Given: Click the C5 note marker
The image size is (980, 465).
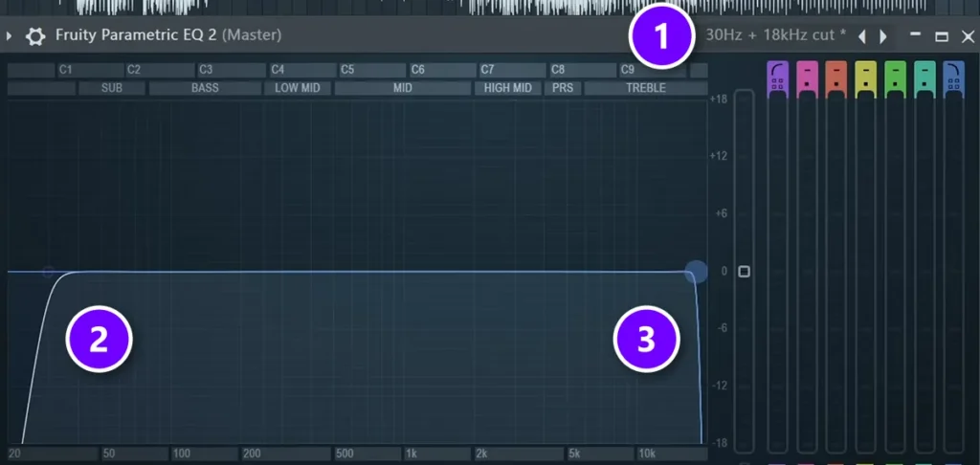Looking at the screenshot, I should [x=347, y=70].
